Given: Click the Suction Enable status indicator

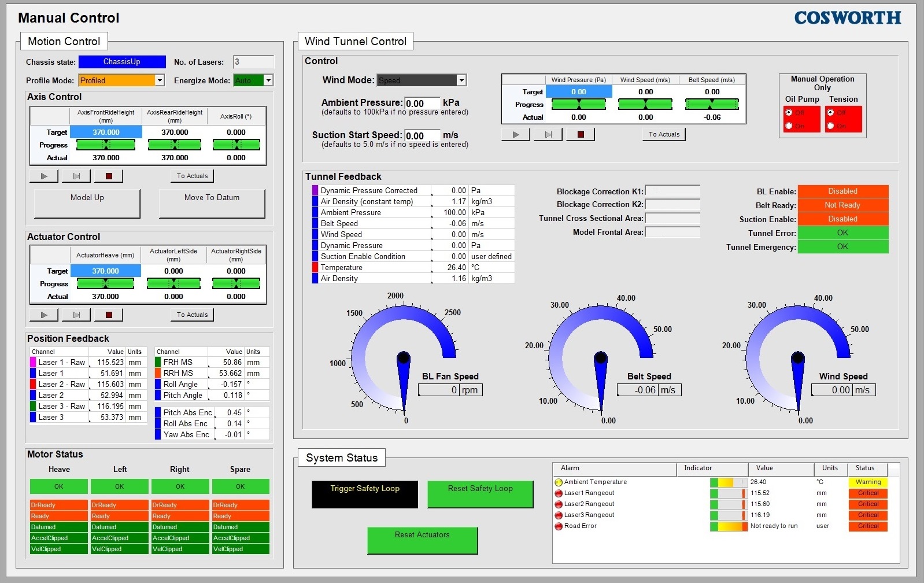Looking at the screenshot, I should click(842, 219).
